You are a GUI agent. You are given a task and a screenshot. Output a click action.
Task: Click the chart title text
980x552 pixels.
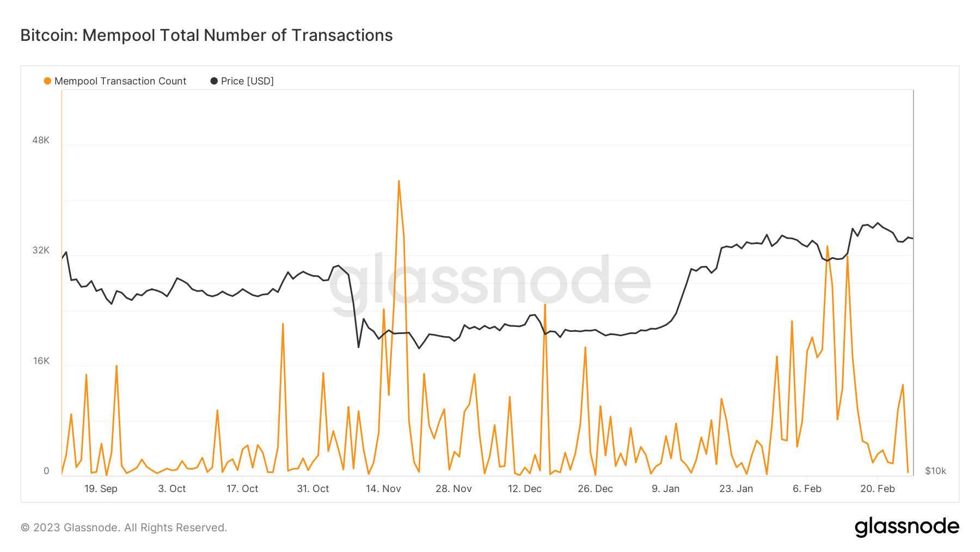206,35
